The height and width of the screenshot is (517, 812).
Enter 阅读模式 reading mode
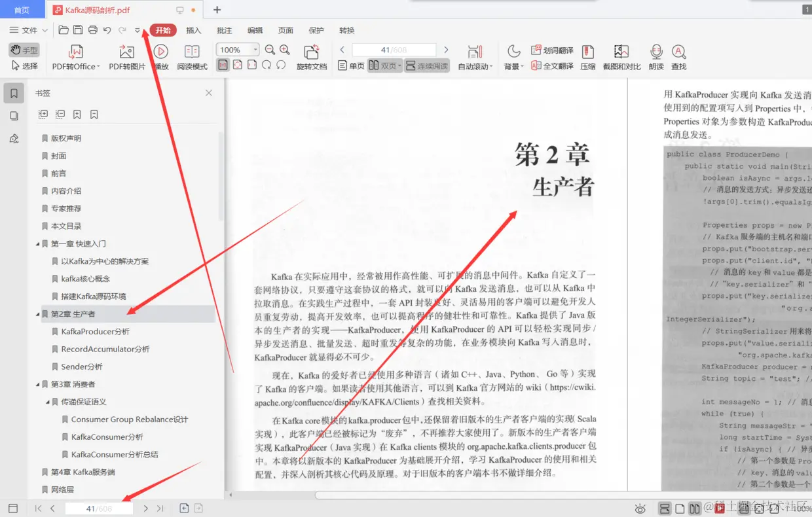[x=192, y=52]
